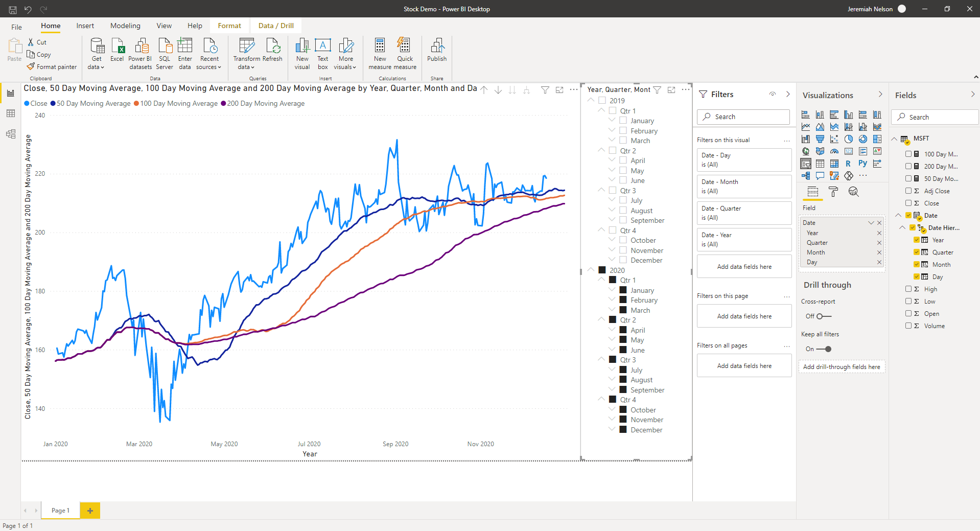
Task: Click the Save icon in title bar
Action: 13,9
